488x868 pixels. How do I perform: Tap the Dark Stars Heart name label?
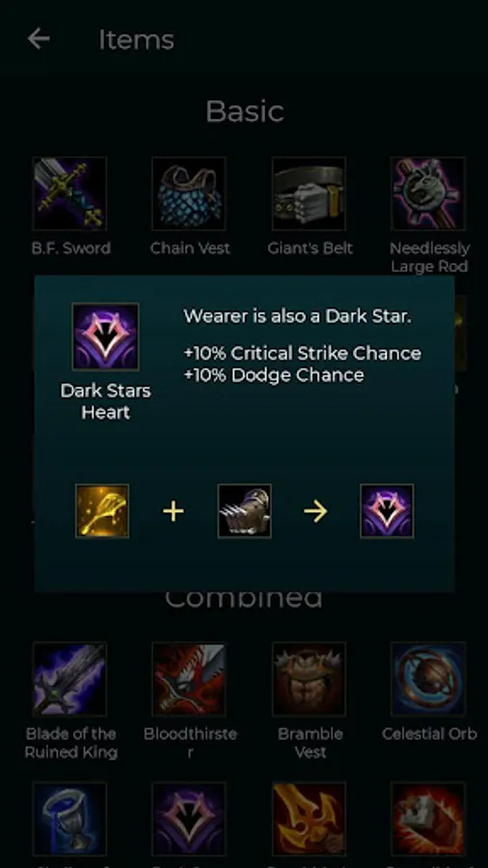(106, 401)
